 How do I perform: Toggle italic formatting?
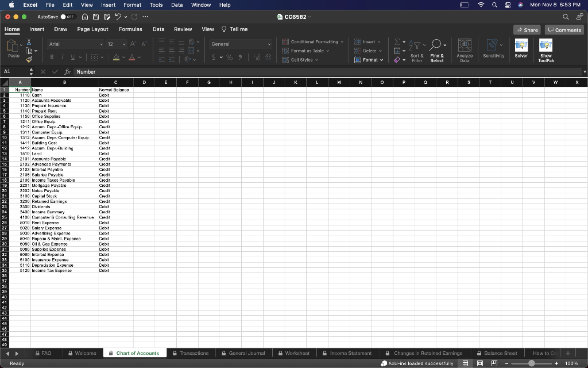point(63,57)
